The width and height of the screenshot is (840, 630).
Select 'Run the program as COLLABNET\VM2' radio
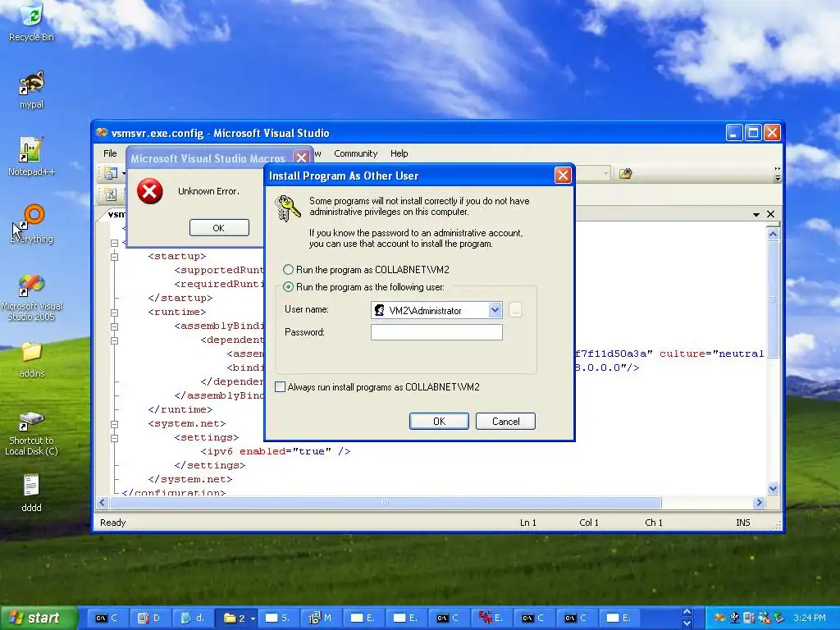point(288,269)
